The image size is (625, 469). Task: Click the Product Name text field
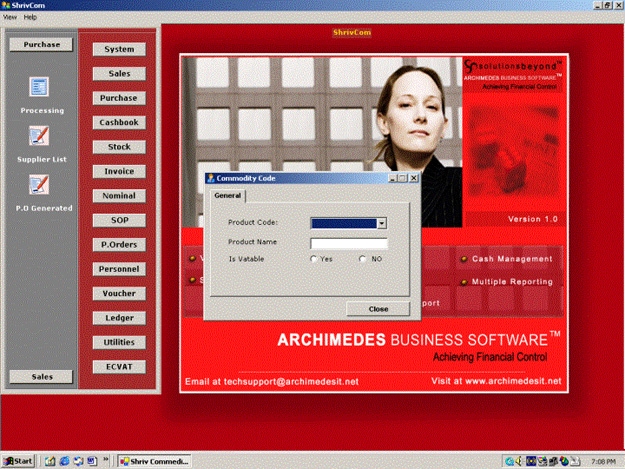point(348,242)
